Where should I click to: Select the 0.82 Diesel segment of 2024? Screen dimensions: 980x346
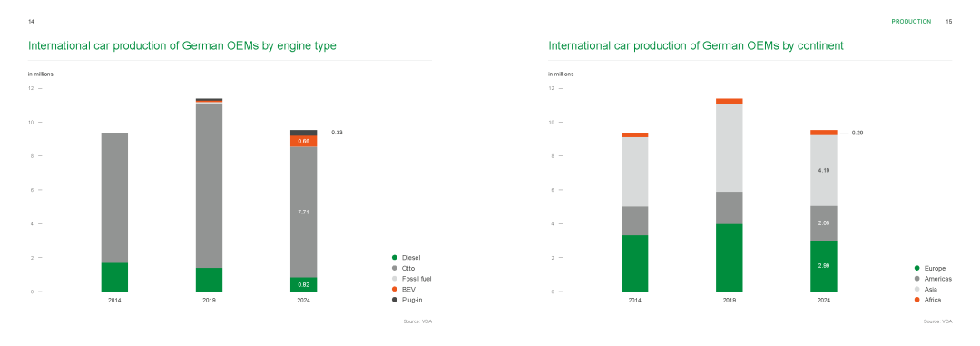tap(304, 284)
